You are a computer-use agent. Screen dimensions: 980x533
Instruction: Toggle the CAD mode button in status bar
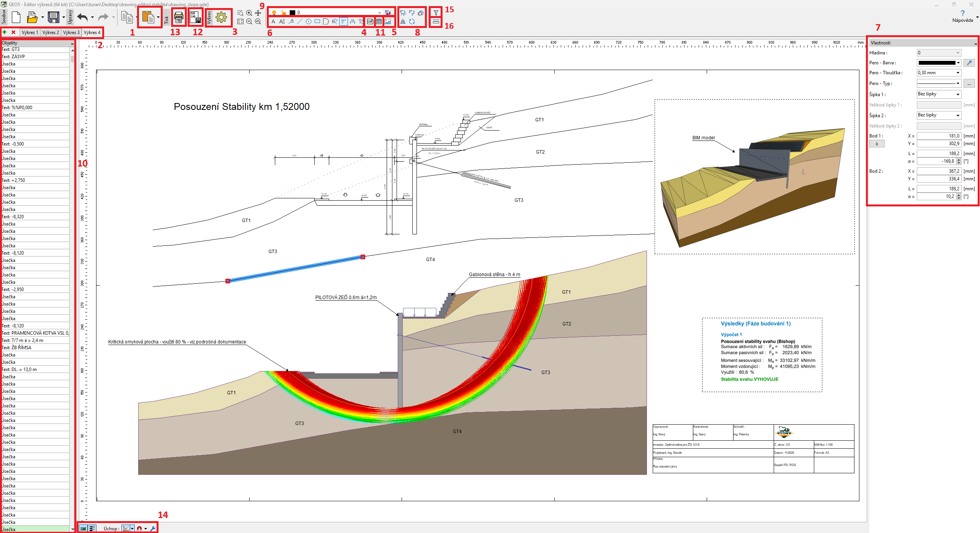click(83, 528)
